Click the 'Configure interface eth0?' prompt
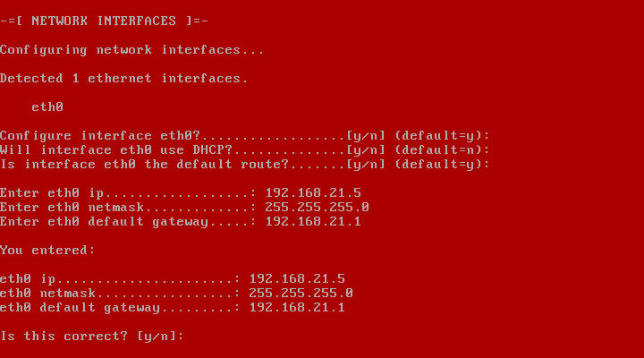The image size is (644, 358). coord(100,136)
